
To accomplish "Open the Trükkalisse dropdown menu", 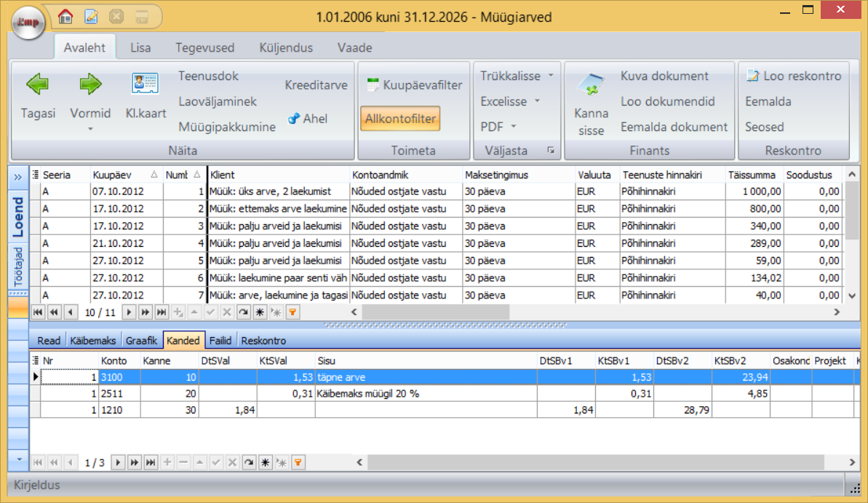I will click(517, 76).
